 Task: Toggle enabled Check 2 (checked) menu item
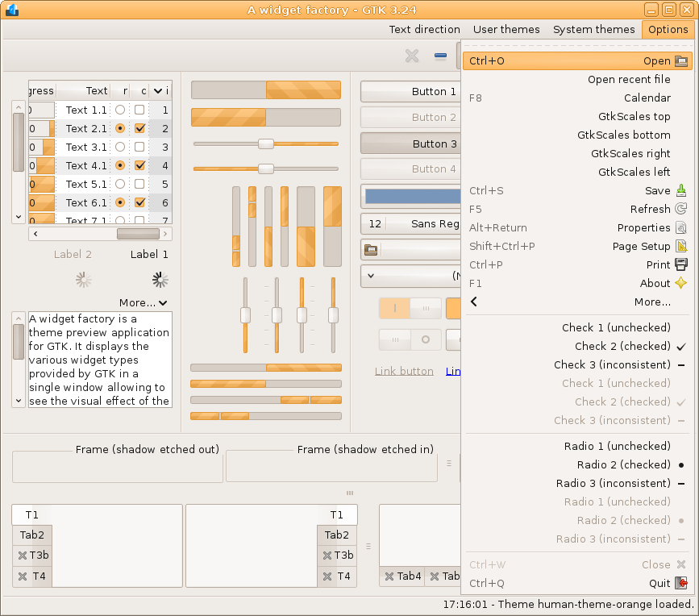coord(577,347)
